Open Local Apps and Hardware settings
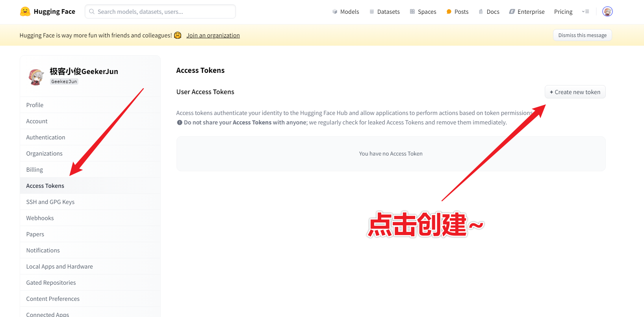This screenshot has width=644, height=317. pyautogui.click(x=90, y=266)
